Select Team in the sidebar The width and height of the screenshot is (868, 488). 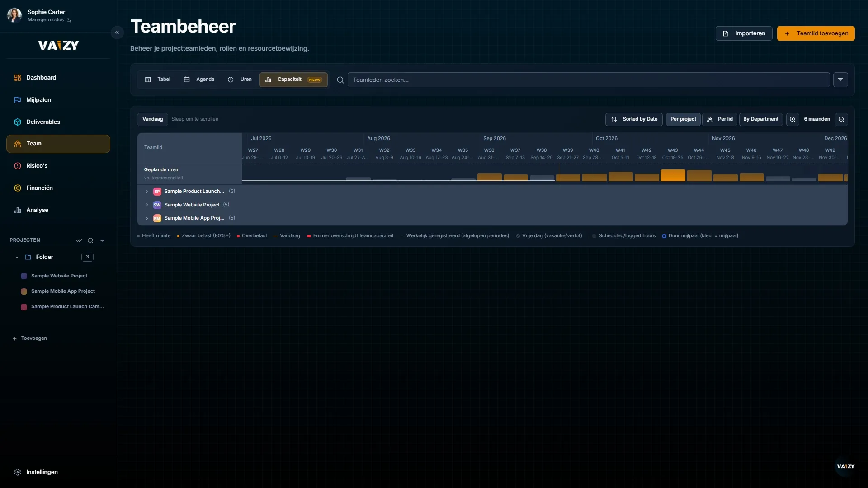58,144
